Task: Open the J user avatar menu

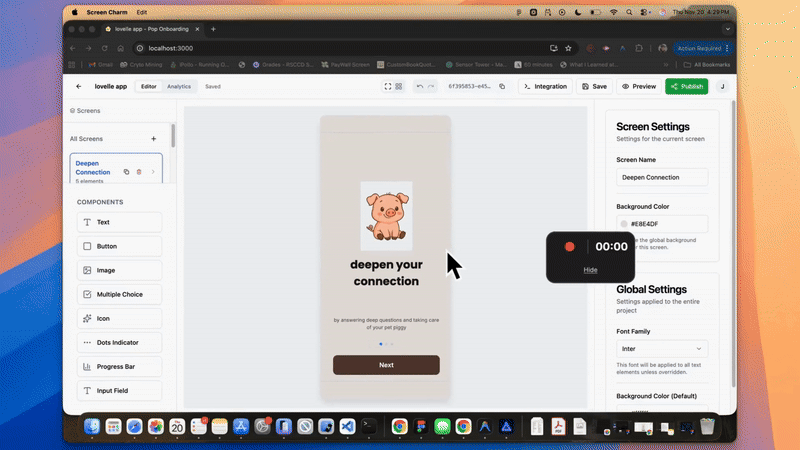Action: pos(722,86)
